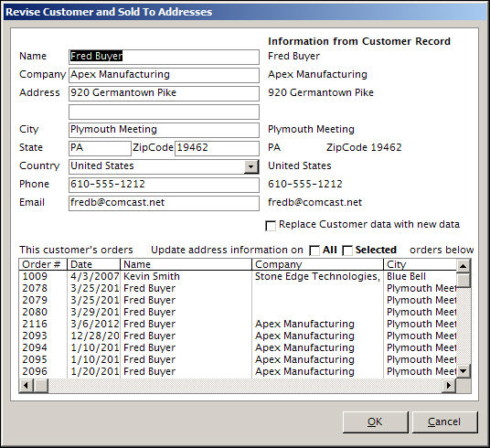Tick the Selected orders checkbox
This screenshot has height=448, width=490.
coord(347,251)
